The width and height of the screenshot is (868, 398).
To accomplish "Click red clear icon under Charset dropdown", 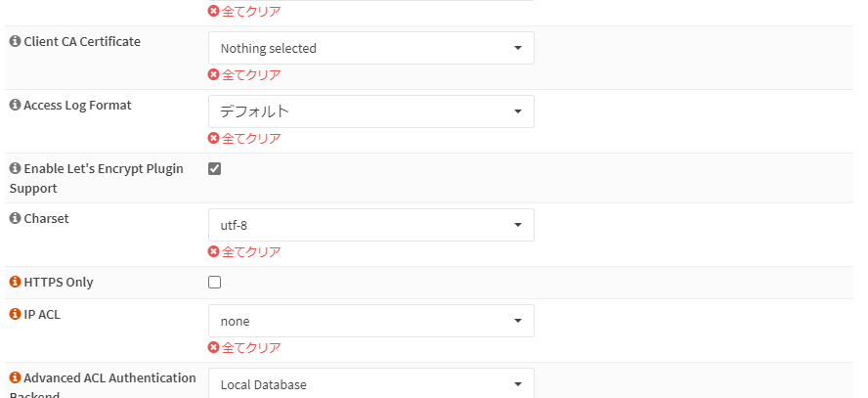I will tap(214, 252).
